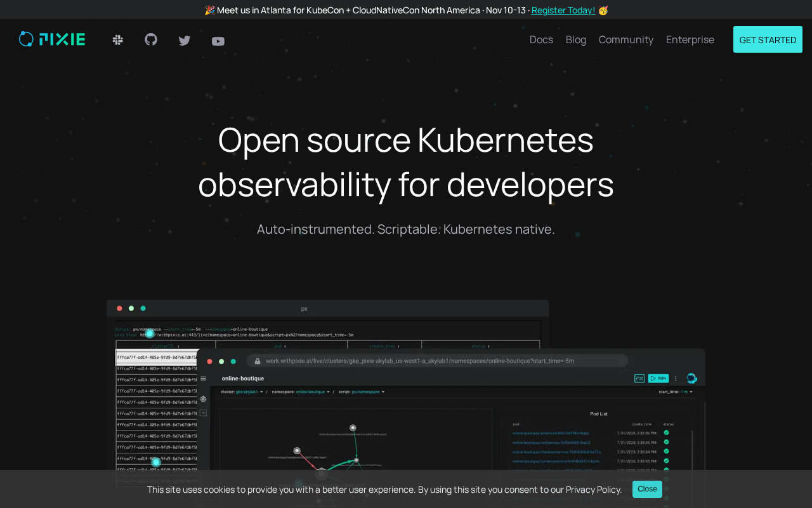Close the cookie consent banner
812x508 pixels.
pyautogui.click(x=647, y=489)
